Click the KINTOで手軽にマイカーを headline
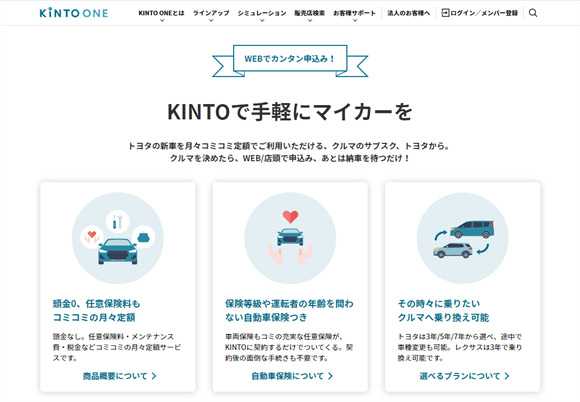 coord(290,111)
